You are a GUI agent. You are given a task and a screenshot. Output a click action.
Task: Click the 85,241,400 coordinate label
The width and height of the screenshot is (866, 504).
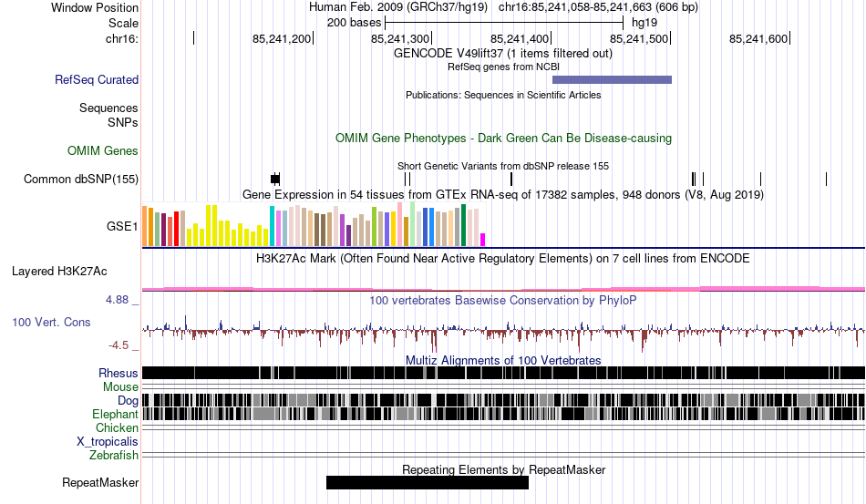pos(520,38)
